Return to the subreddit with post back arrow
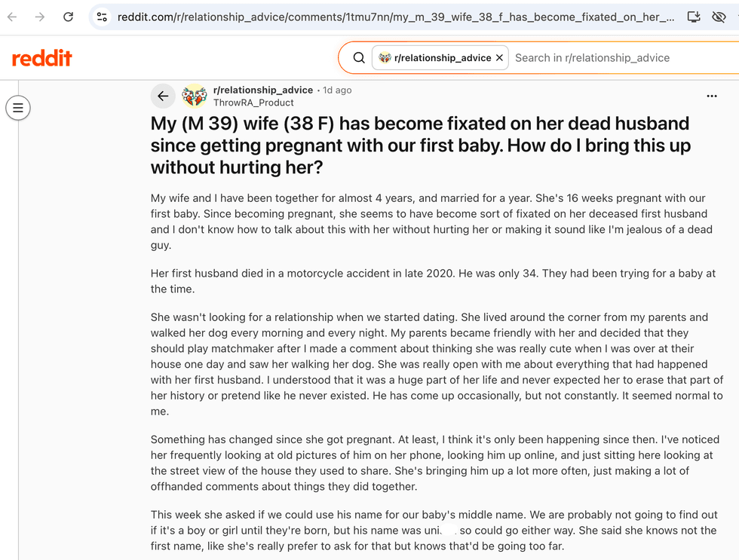 [x=163, y=96]
